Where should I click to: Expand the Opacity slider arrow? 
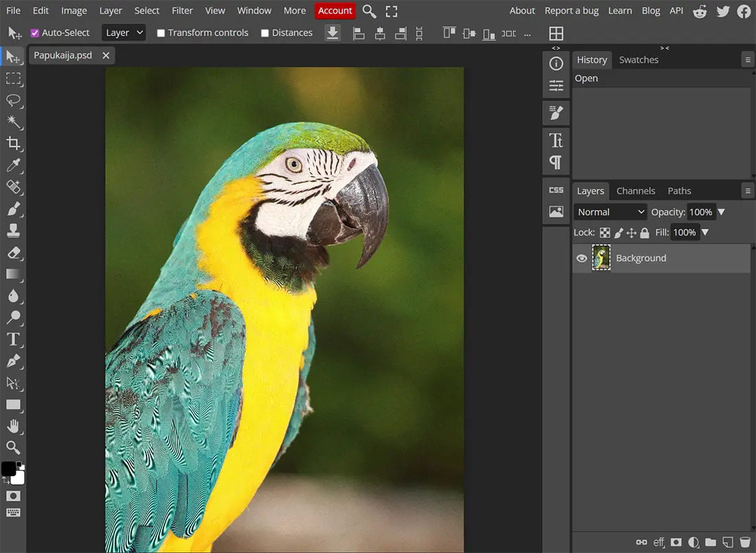pos(722,212)
